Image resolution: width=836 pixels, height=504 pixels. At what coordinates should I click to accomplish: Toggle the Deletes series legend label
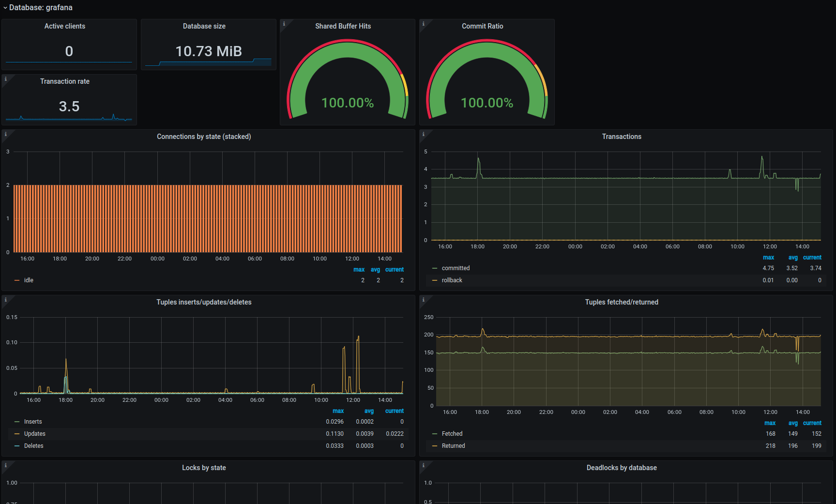[34, 446]
